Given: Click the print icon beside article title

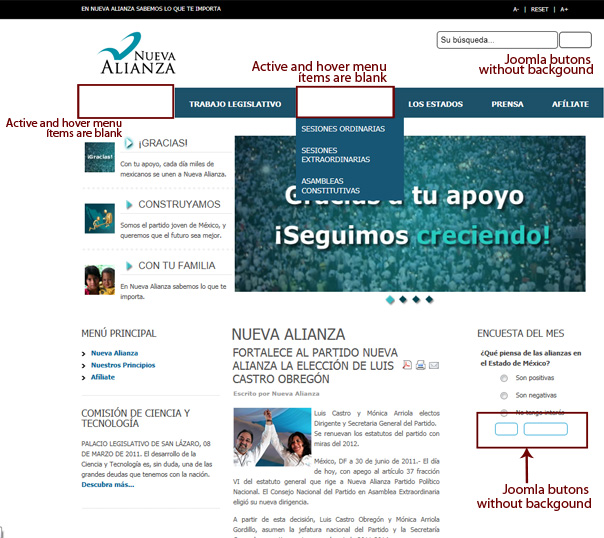Looking at the screenshot, I should (421, 365).
